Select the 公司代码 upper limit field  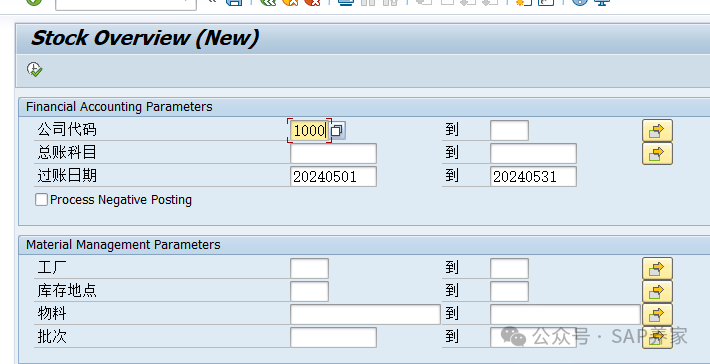tap(509, 130)
